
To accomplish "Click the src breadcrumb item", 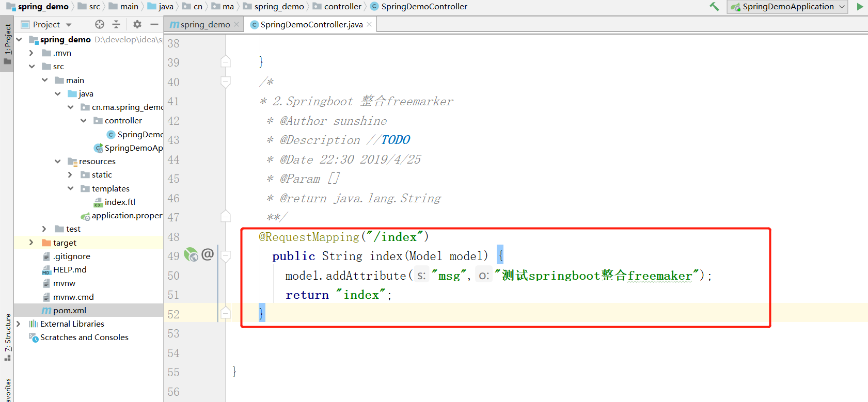I will click(89, 6).
